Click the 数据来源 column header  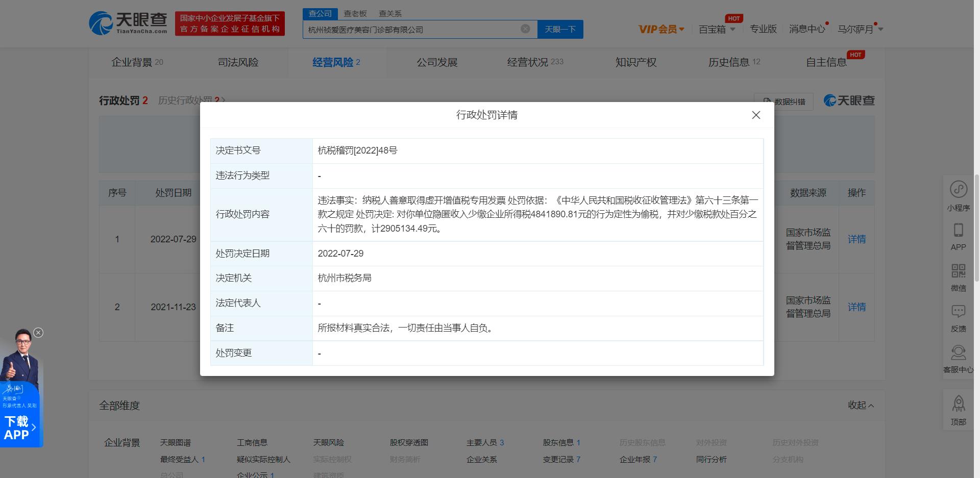click(x=808, y=193)
